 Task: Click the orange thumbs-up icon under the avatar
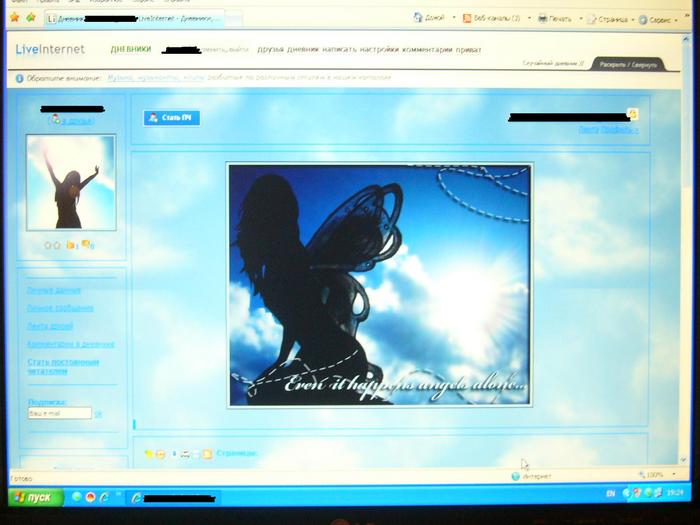[x=71, y=245]
